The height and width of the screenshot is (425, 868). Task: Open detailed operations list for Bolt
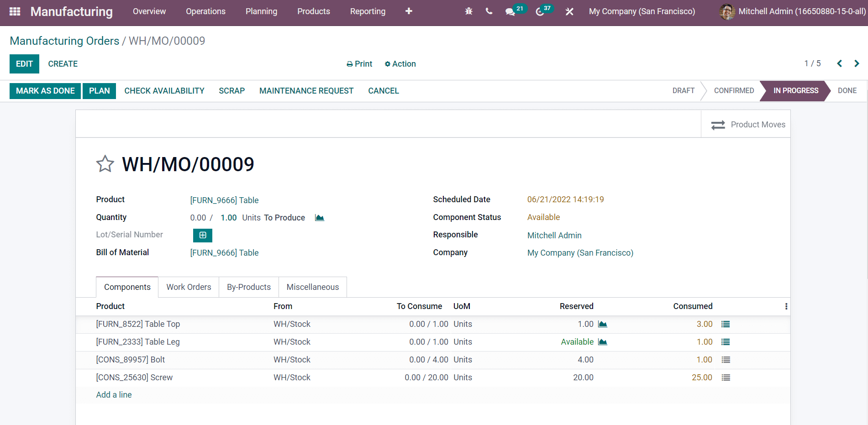tap(726, 360)
